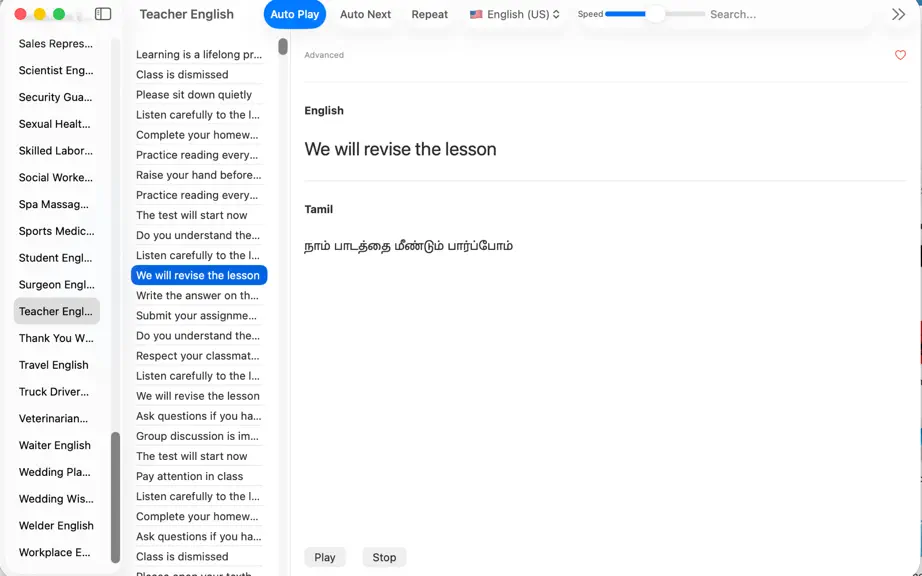922x576 pixels.
Task: Open the Waiter English category
Action: (x=56, y=445)
